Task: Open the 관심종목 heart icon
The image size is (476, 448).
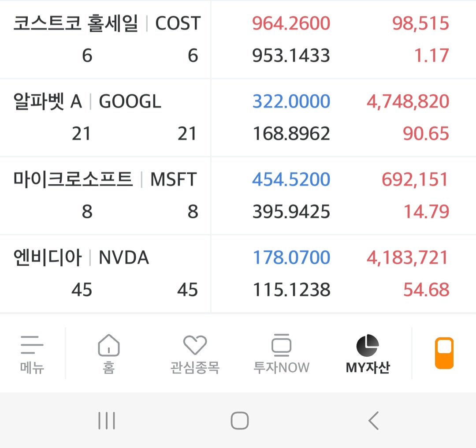Action: [195, 345]
